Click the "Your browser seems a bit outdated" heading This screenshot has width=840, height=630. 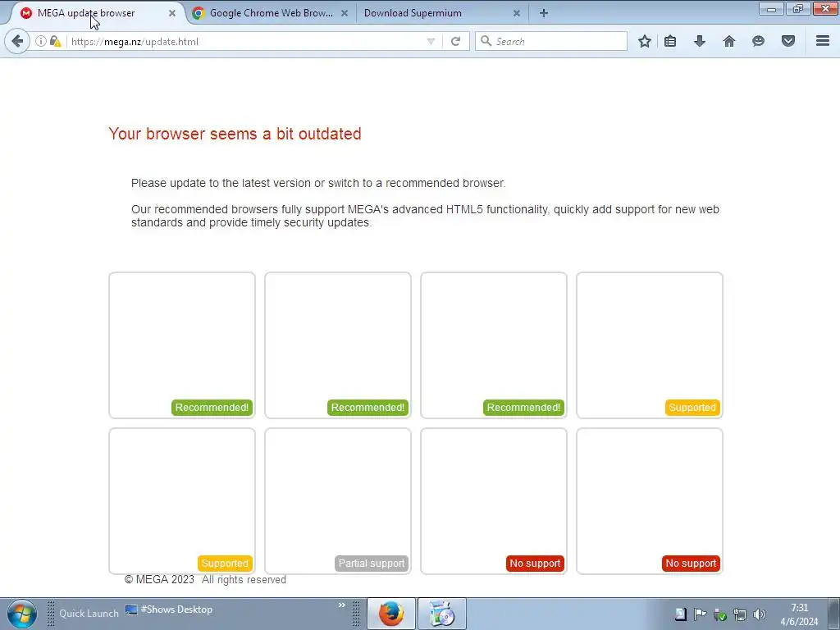pyautogui.click(x=235, y=134)
